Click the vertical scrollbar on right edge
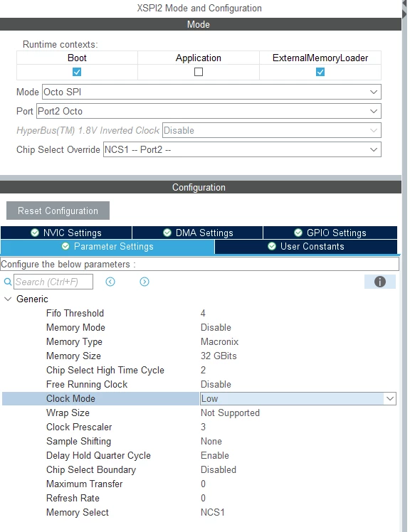 [404, 266]
